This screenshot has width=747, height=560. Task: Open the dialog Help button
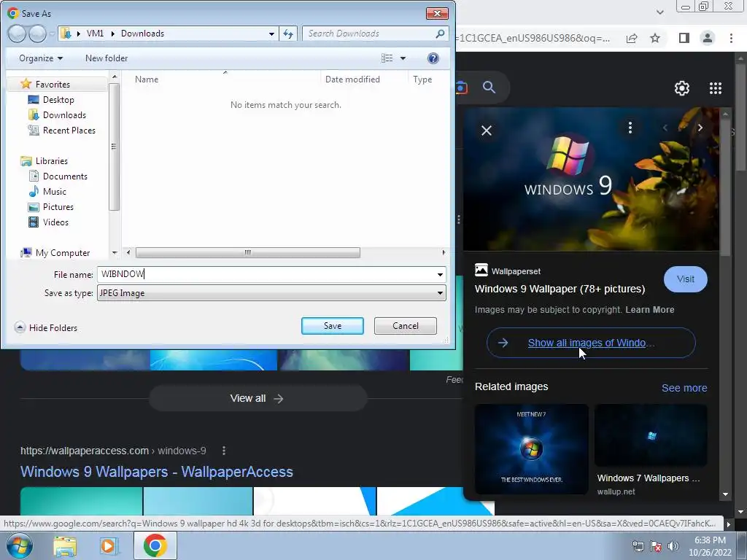point(433,58)
